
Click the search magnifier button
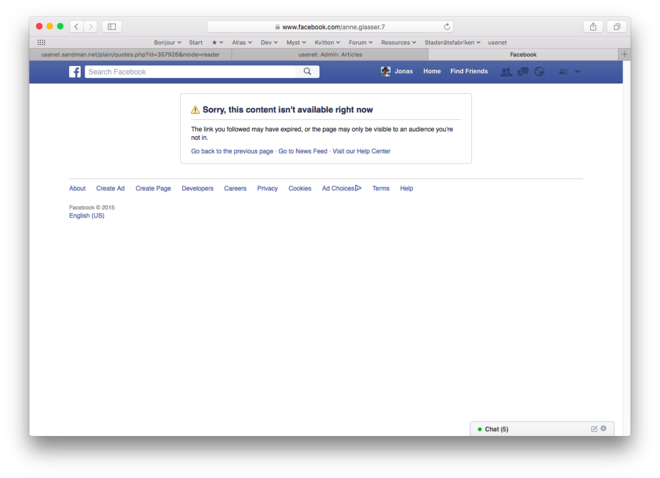pos(308,72)
